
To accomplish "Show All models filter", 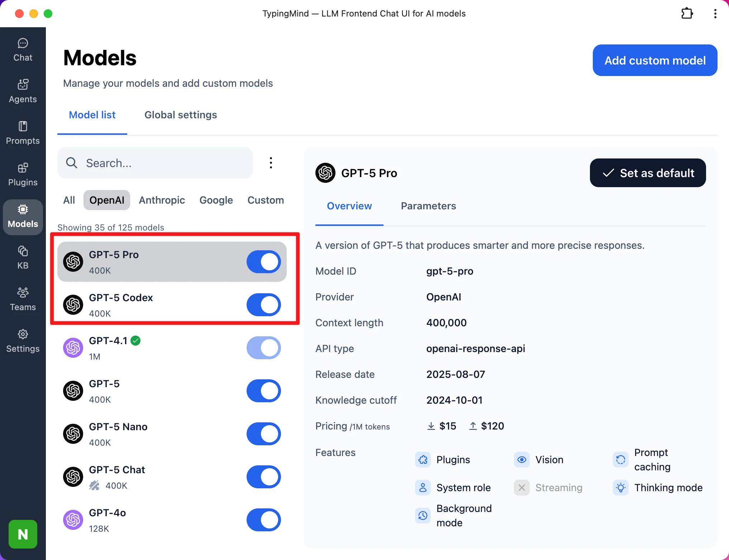I will [x=69, y=200].
